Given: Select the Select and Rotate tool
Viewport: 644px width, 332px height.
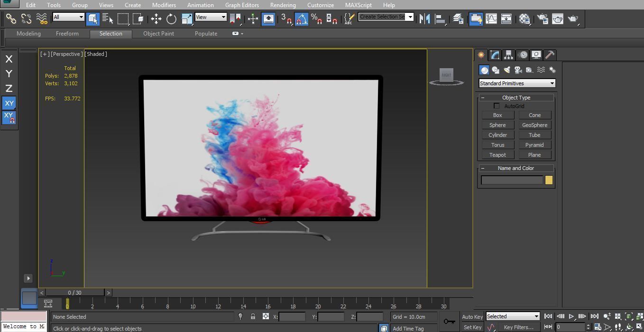Looking at the screenshot, I should (171, 19).
